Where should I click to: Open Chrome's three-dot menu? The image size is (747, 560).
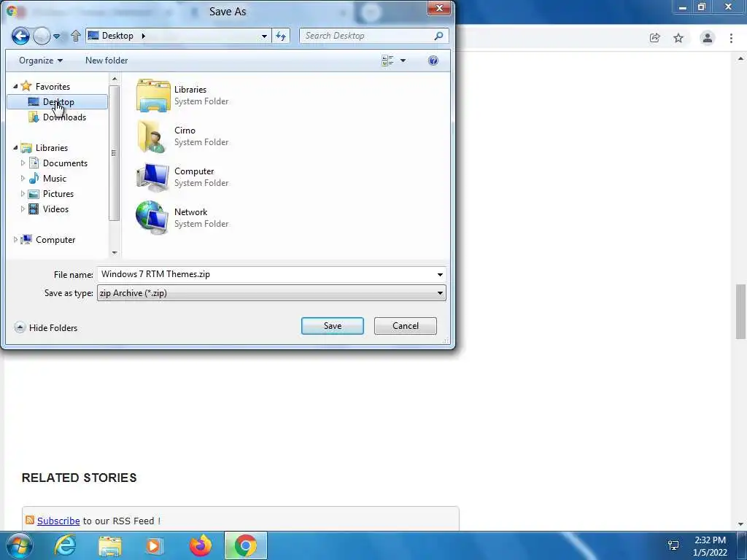(731, 38)
